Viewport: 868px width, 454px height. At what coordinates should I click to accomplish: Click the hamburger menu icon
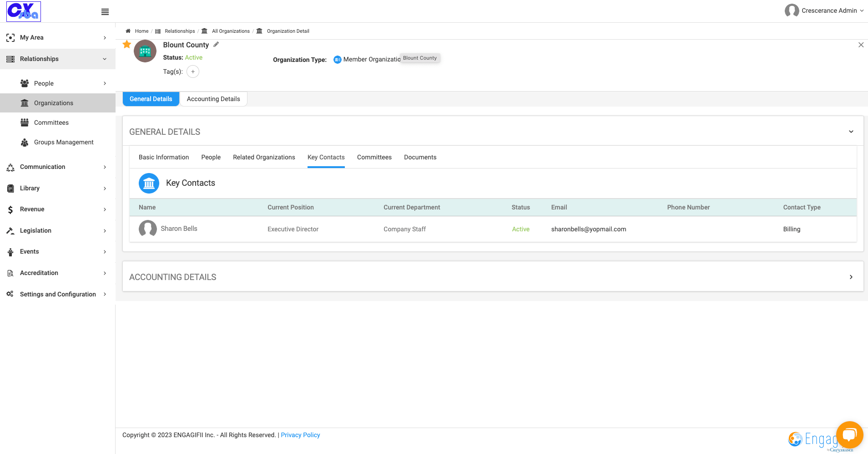105,12
